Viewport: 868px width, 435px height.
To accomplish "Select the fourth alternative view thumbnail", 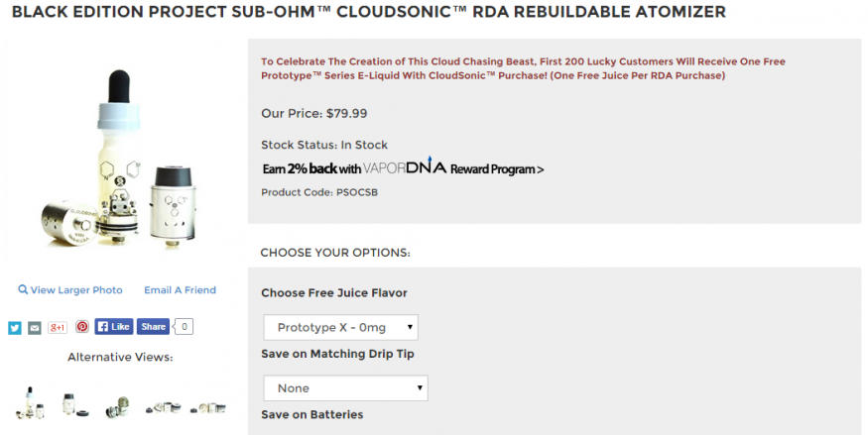I will pyautogui.click(x=162, y=404).
